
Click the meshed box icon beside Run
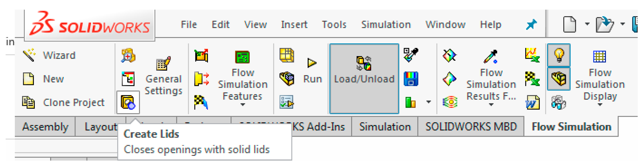[x=287, y=79]
